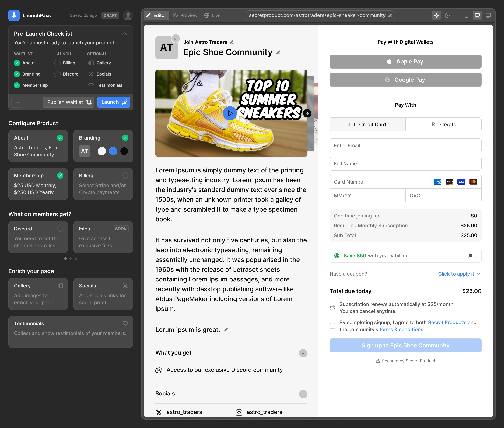504x428 pixels.
Task: Pay with Google Pay button
Action: pos(405,80)
